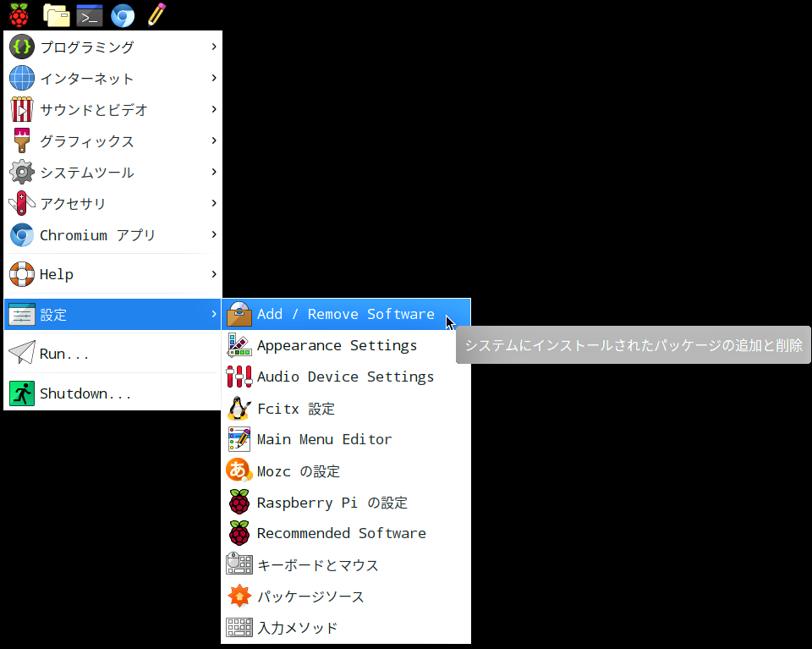Click the Main Menu Editor icon
The width and height of the screenshot is (812, 649).
click(239, 439)
